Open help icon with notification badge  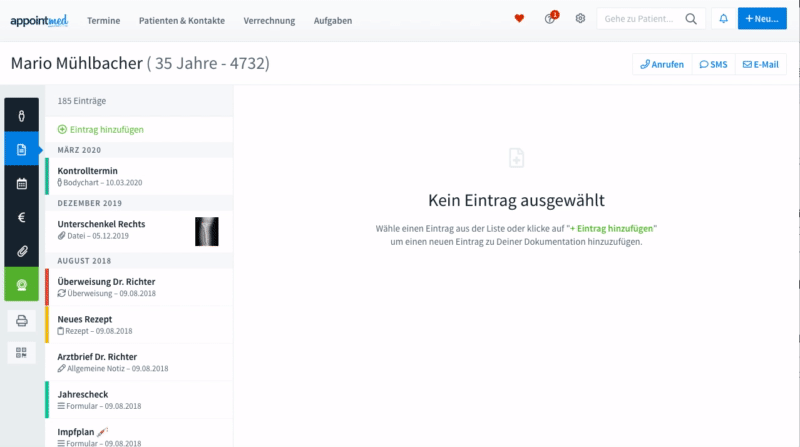point(551,18)
